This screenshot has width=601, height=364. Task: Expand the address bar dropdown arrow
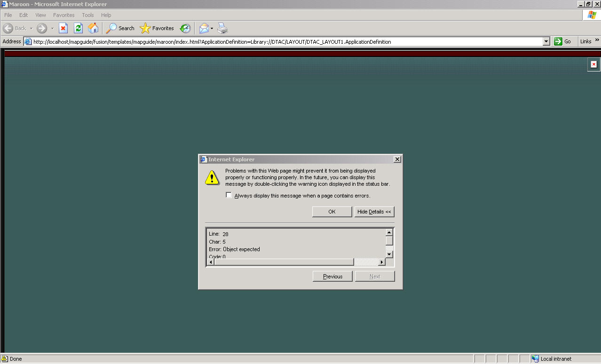(x=546, y=41)
